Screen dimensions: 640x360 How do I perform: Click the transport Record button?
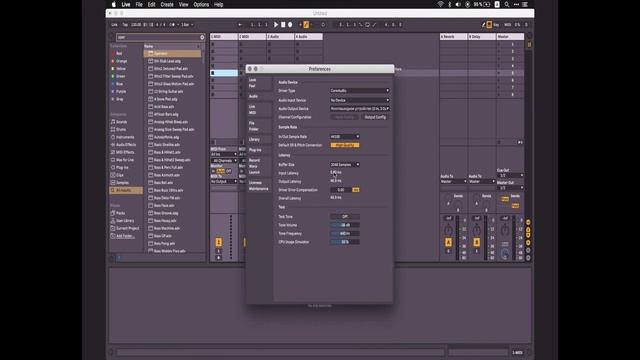(290, 24)
